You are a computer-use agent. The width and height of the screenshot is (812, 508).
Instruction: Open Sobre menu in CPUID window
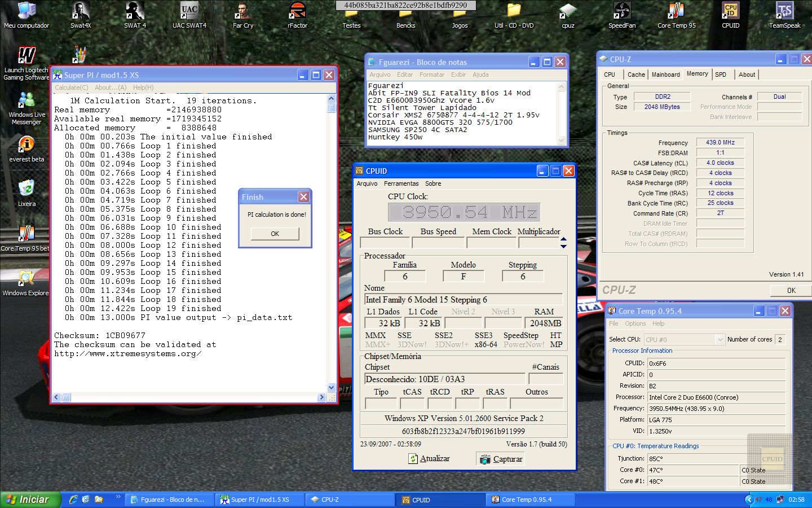[433, 183]
